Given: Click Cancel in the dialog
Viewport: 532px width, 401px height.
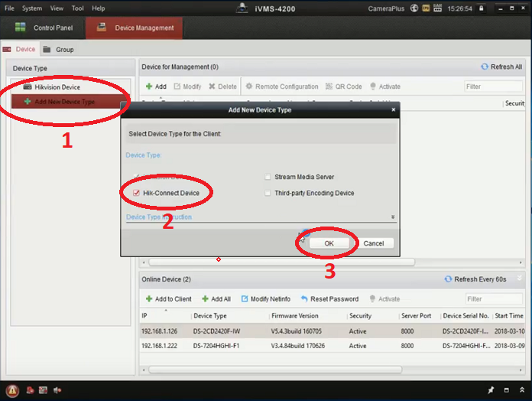Looking at the screenshot, I should click(x=374, y=243).
